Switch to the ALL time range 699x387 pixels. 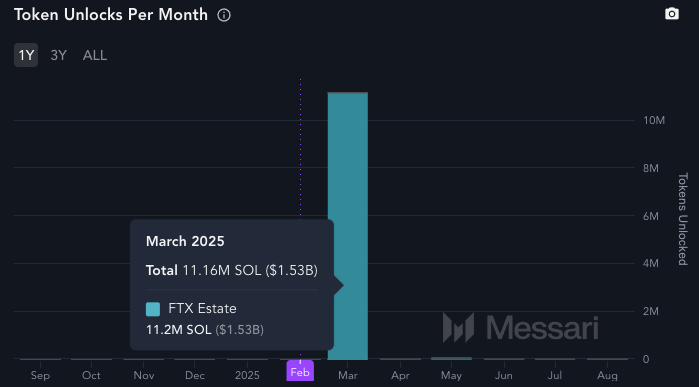(95, 55)
